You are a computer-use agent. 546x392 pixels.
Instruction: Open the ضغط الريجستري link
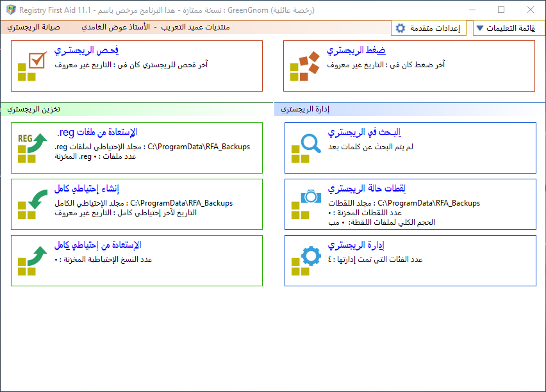(356, 51)
